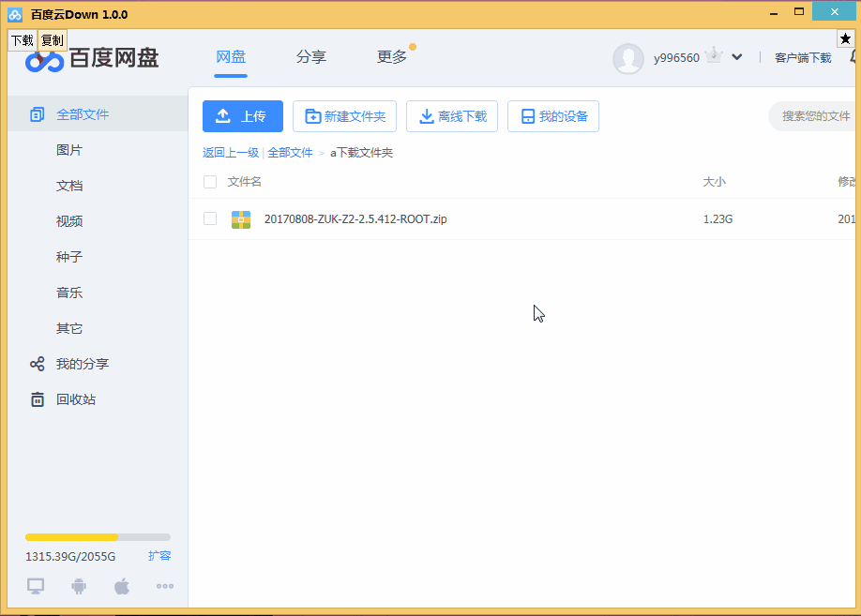The width and height of the screenshot is (861, 616).
Task: Select 全部文件 in the sidebar
Action: coord(98,114)
